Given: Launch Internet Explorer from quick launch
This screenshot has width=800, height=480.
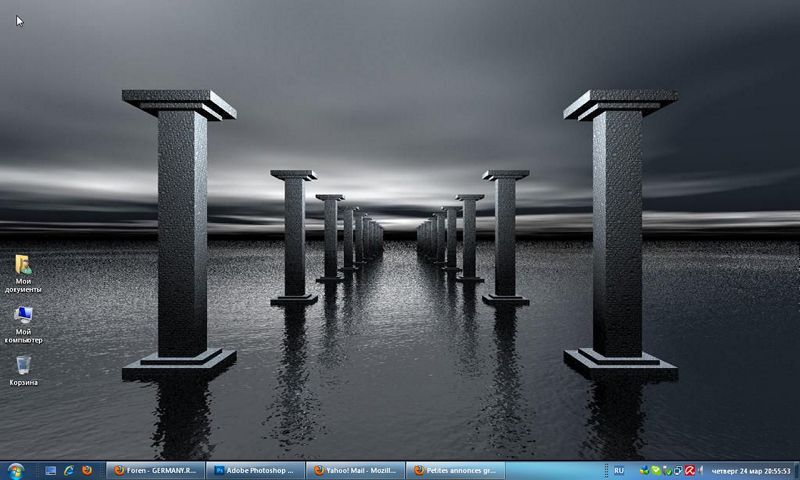Looking at the screenshot, I should click(69, 470).
